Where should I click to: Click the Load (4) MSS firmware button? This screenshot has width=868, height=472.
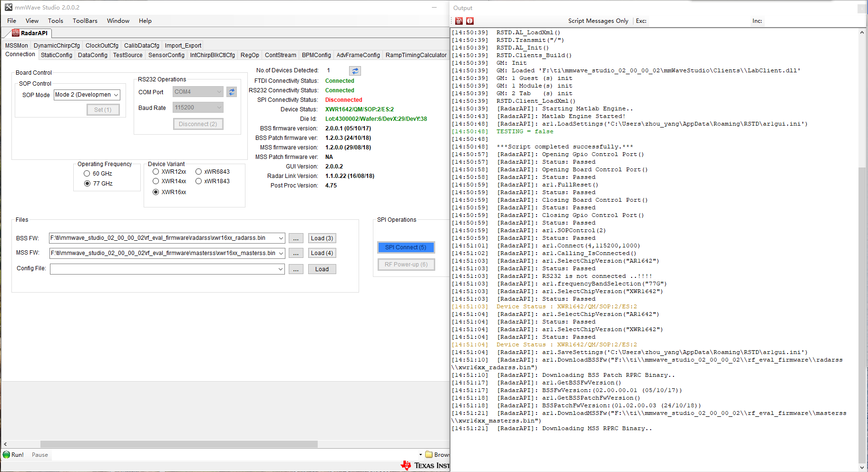pyautogui.click(x=322, y=253)
